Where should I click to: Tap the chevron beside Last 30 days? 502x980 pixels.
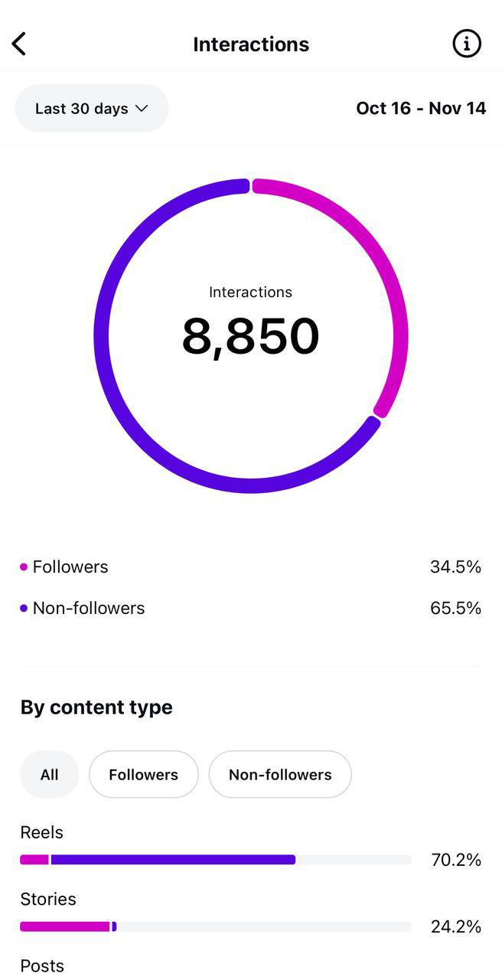(x=142, y=109)
